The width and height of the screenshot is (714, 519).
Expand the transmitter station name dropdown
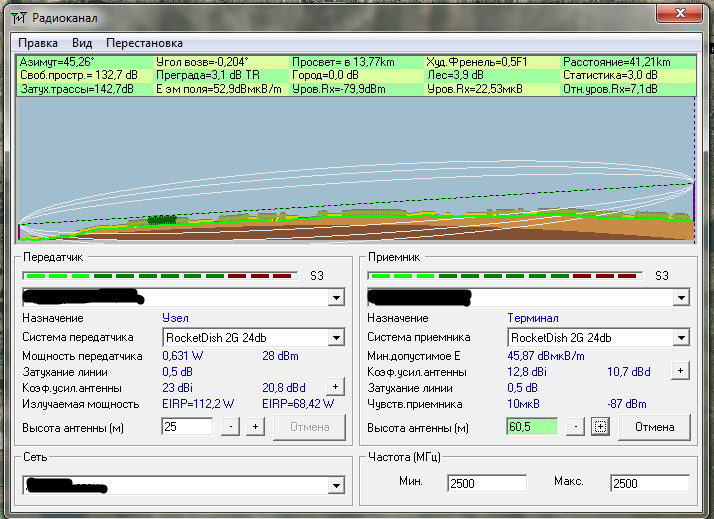tap(336, 298)
